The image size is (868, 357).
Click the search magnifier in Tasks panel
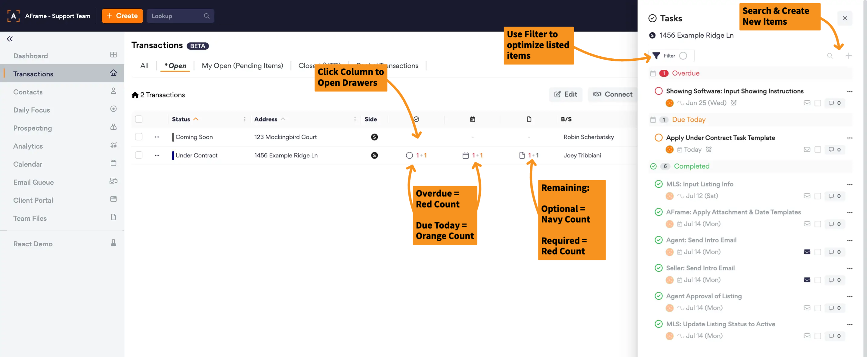(x=829, y=56)
